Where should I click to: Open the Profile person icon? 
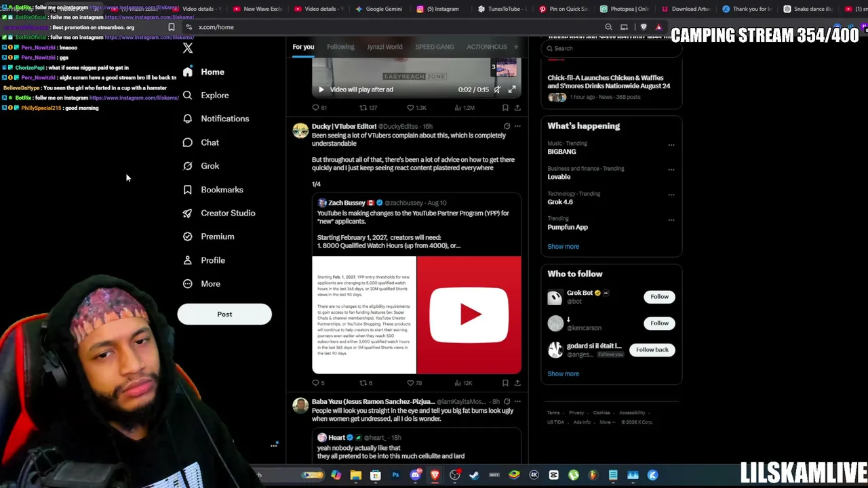[188, 260]
